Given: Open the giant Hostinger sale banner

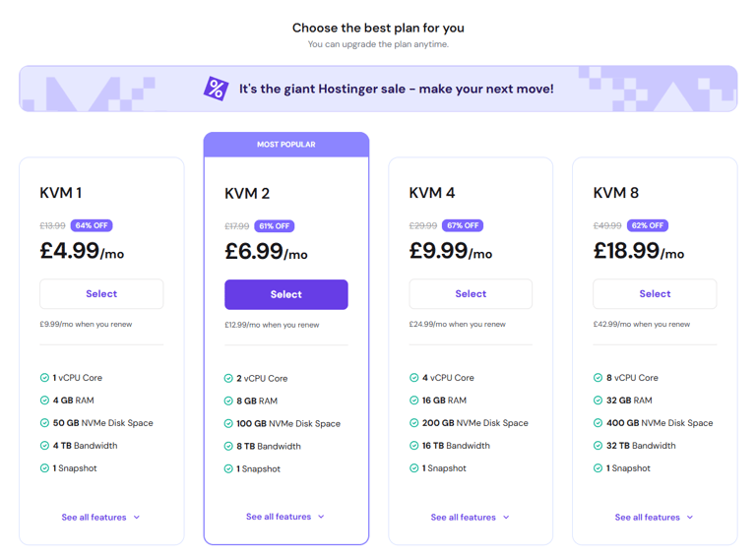Looking at the screenshot, I should tap(396, 89).
